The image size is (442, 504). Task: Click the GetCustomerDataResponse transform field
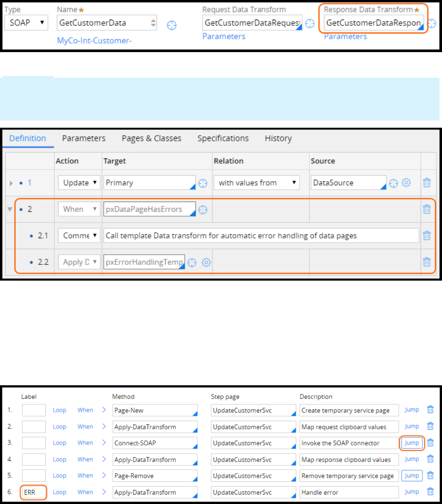pyautogui.click(x=374, y=23)
